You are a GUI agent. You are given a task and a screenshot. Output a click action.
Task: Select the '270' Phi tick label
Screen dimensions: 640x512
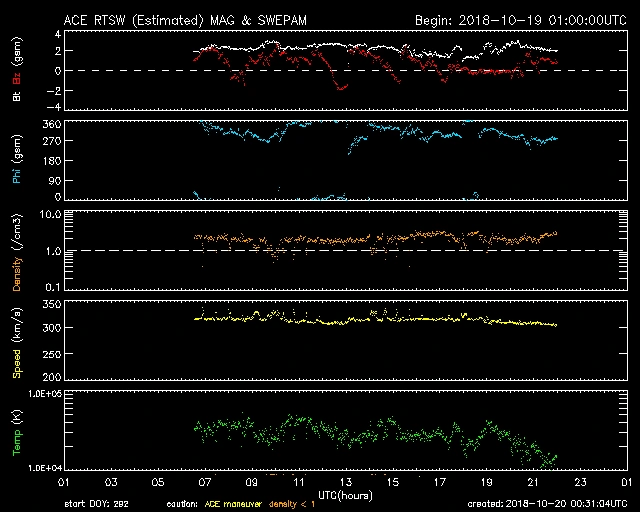click(52, 141)
